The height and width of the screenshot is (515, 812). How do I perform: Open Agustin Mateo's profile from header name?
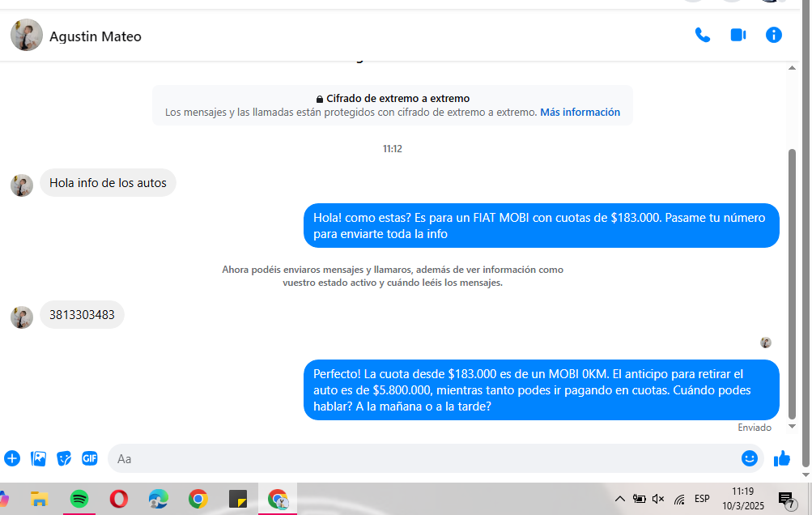point(95,36)
